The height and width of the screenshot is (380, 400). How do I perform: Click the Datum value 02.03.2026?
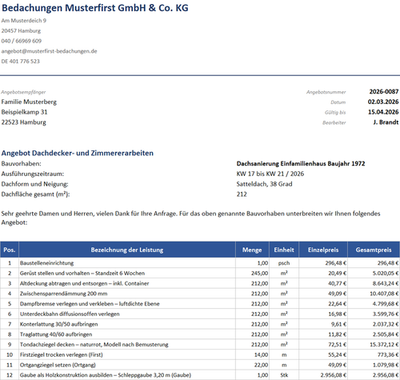coord(383,102)
